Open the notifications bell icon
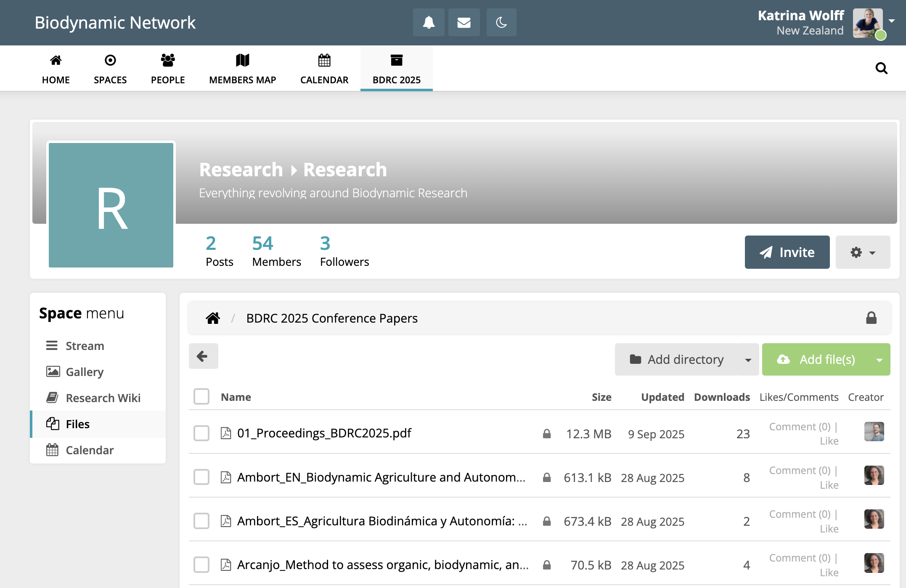Screen dimensions: 906x588 (x=428, y=22)
